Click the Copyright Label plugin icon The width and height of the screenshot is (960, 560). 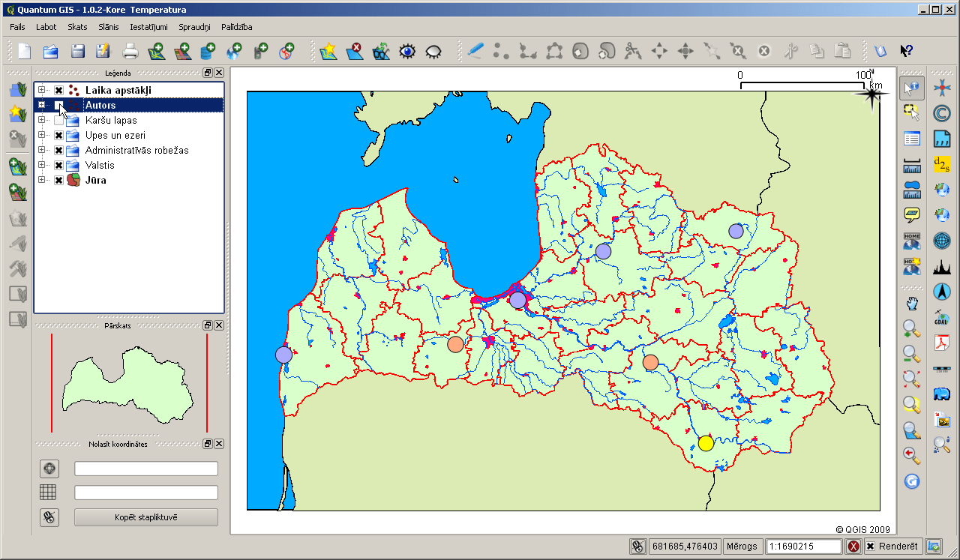tap(941, 113)
